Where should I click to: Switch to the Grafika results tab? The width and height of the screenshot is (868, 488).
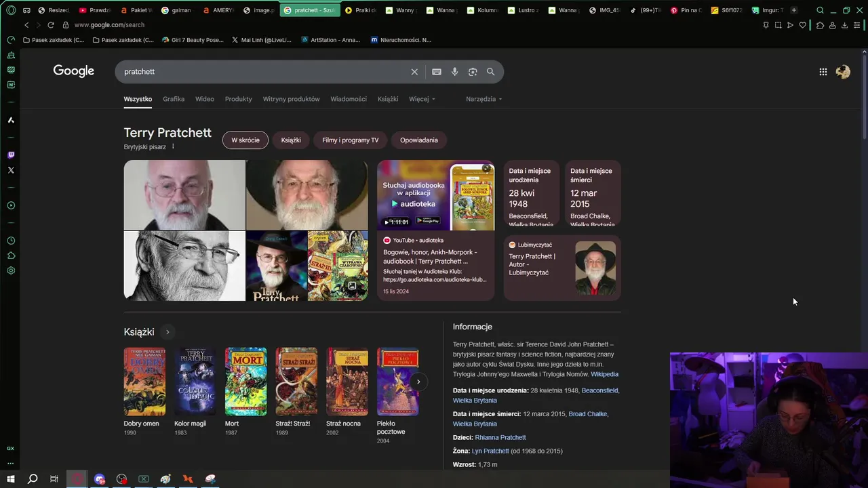pos(174,99)
